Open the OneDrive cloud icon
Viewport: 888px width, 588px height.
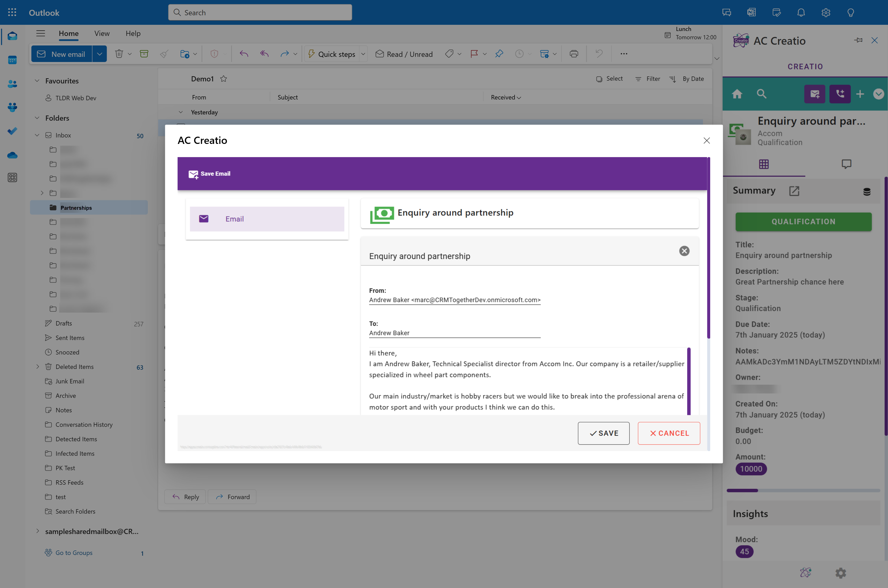(12, 155)
